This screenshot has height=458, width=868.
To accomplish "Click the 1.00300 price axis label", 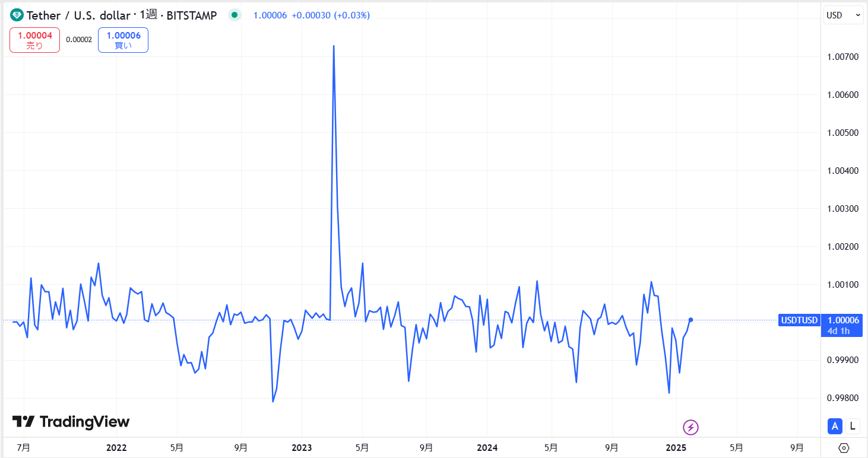I will (842, 209).
